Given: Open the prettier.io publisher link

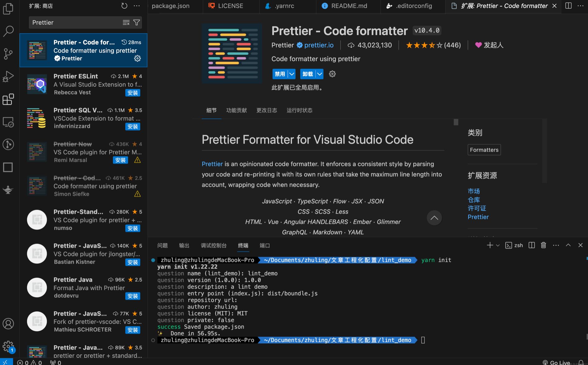Looking at the screenshot, I should pos(318,45).
